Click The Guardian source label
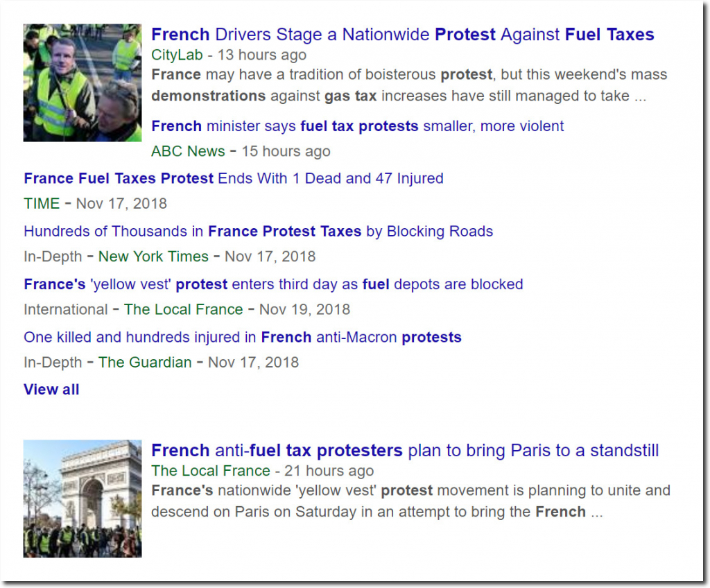 tap(145, 362)
